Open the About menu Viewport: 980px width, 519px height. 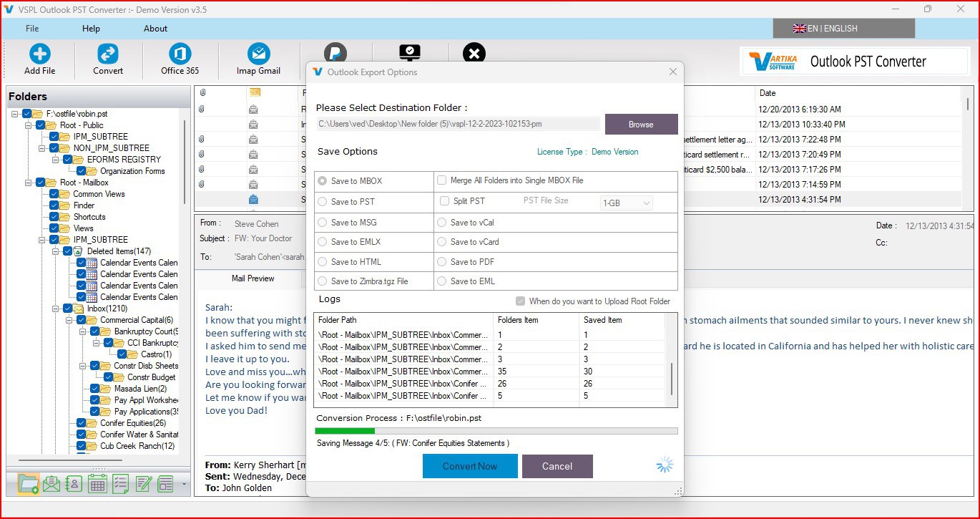pos(155,29)
